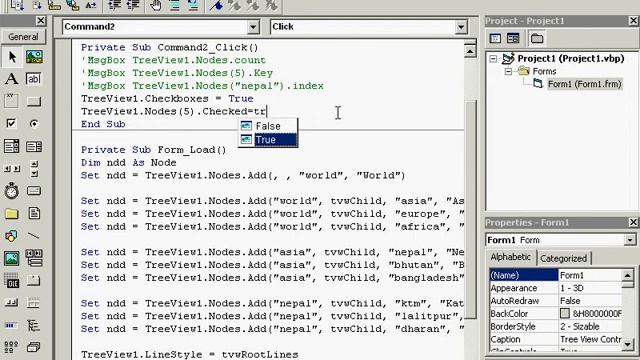
Task: Close the toolbox panel
Action: point(40,20)
